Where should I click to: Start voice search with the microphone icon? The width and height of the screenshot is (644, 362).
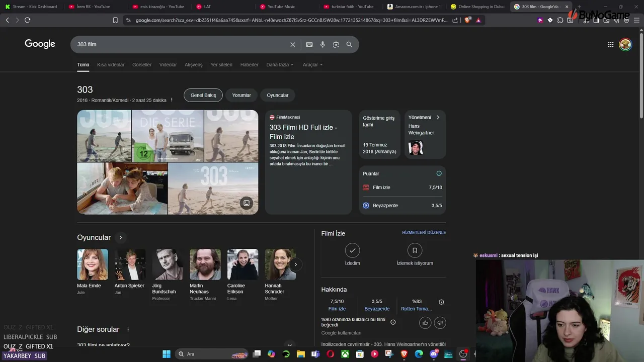(x=323, y=44)
